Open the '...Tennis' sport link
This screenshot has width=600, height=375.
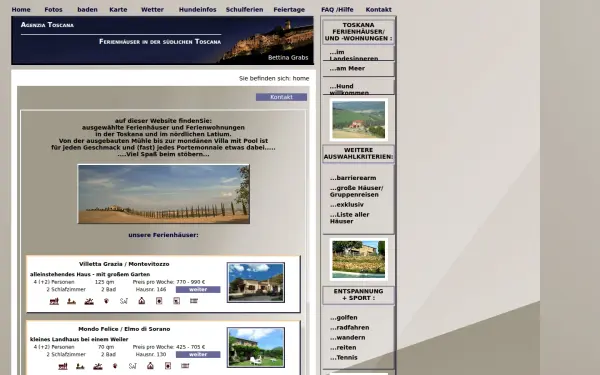click(344, 357)
